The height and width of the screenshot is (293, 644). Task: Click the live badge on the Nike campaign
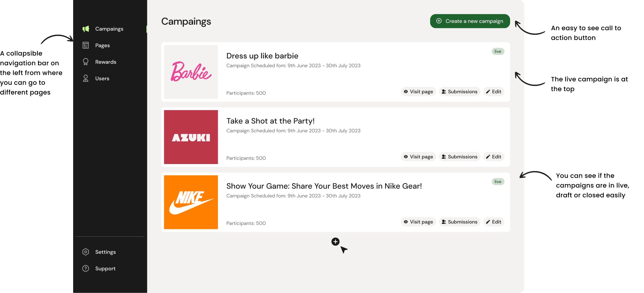coord(498,182)
